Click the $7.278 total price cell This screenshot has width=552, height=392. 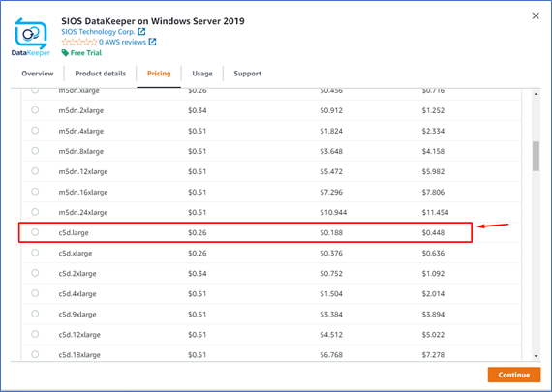click(x=433, y=355)
